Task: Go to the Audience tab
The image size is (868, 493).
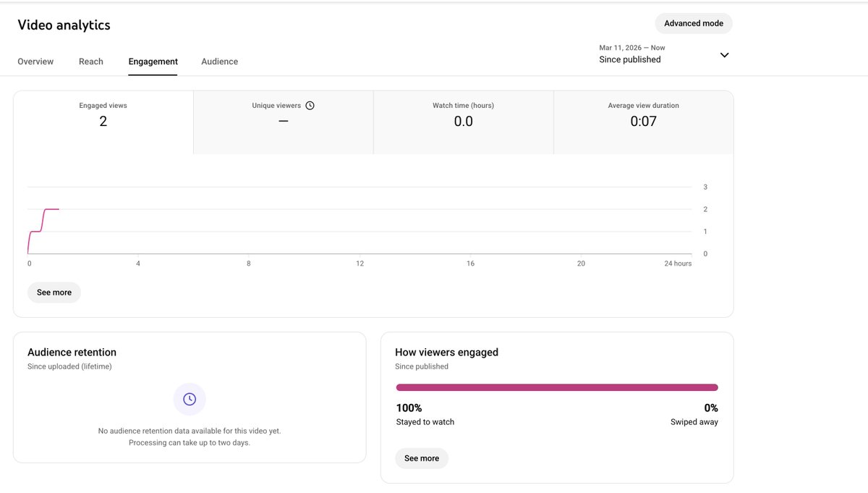Action: [220, 62]
